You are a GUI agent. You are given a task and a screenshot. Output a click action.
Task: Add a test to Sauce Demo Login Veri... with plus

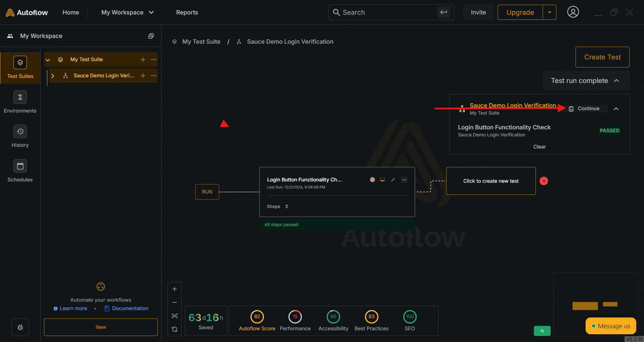tap(143, 76)
